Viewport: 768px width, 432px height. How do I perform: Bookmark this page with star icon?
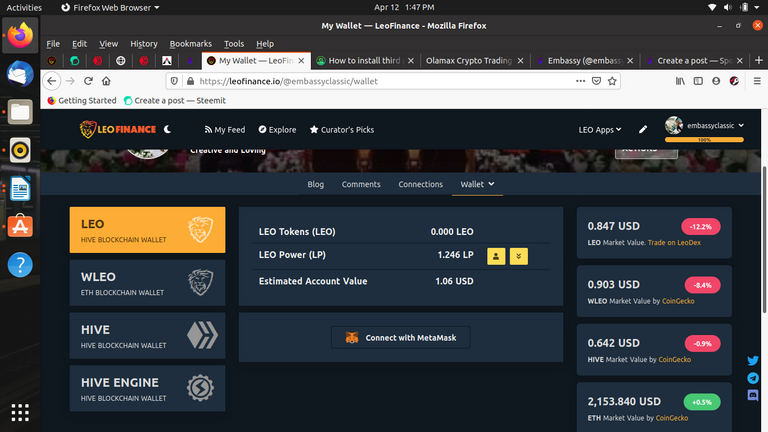coord(612,81)
